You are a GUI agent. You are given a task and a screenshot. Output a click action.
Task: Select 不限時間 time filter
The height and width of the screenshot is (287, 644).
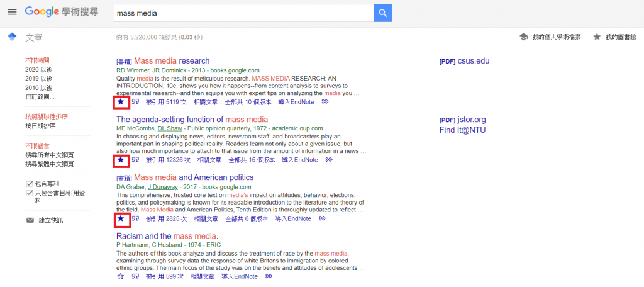pyautogui.click(x=37, y=60)
